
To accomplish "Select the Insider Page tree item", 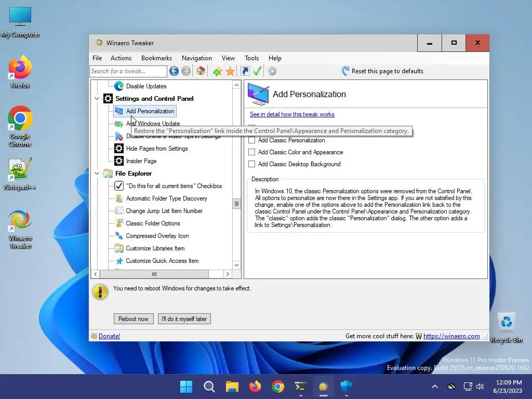I will tap(141, 161).
